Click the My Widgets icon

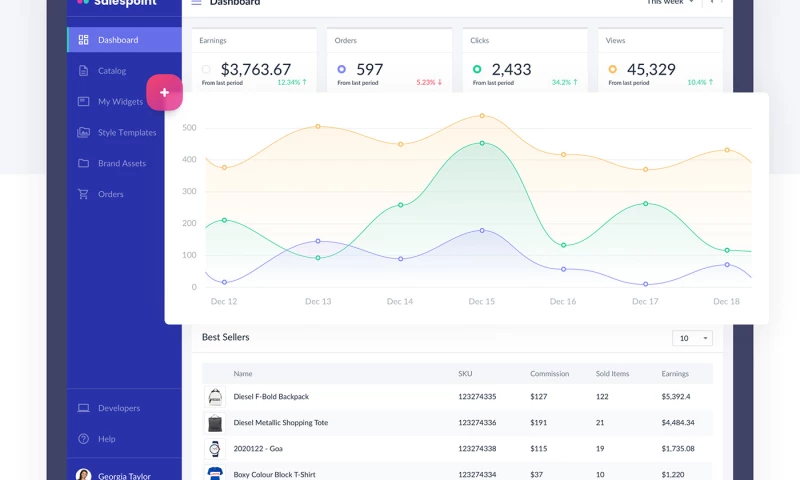tap(83, 101)
